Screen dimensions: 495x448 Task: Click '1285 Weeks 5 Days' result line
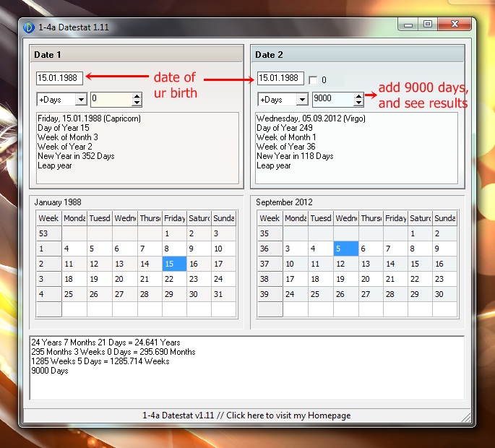point(100,361)
